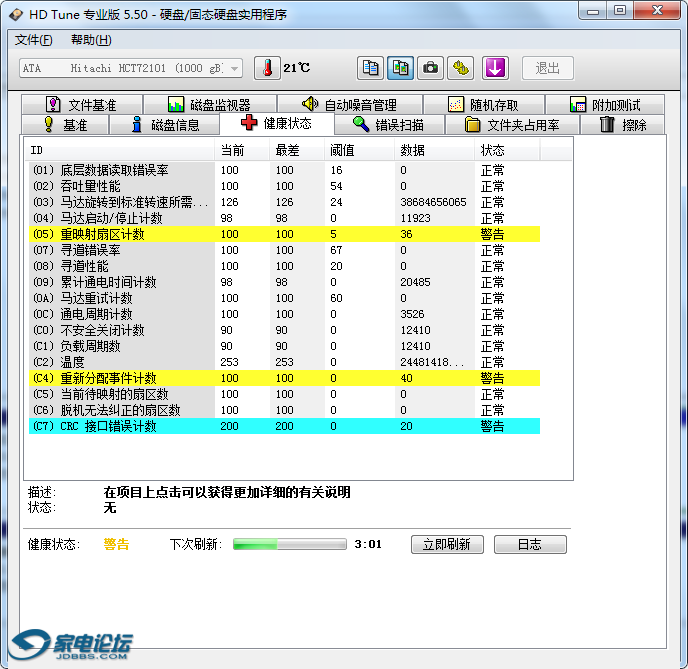Switch to the 文件基准 tab
The width and height of the screenshot is (688, 669).
[82, 105]
